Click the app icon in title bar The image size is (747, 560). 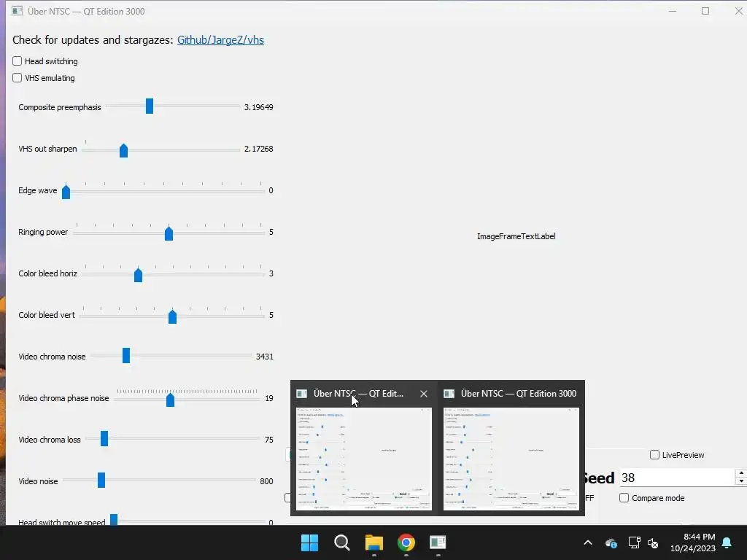(x=18, y=11)
